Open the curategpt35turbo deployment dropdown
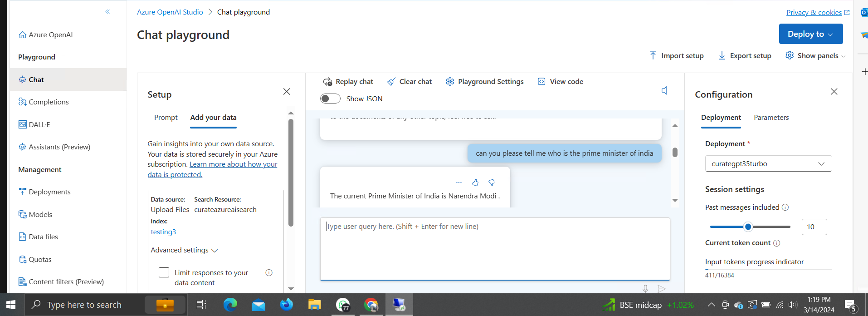This screenshot has width=868, height=316. (x=768, y=164)
